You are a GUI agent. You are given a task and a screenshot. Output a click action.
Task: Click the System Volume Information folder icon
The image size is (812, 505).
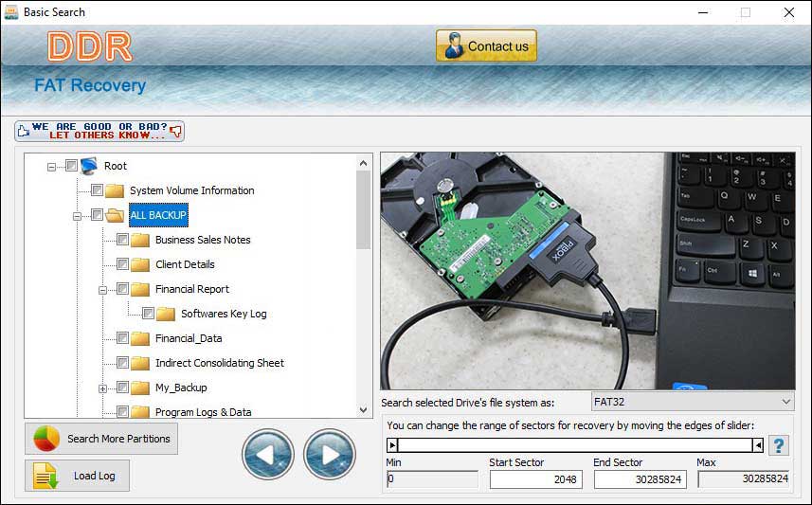(x=115, y=190)
